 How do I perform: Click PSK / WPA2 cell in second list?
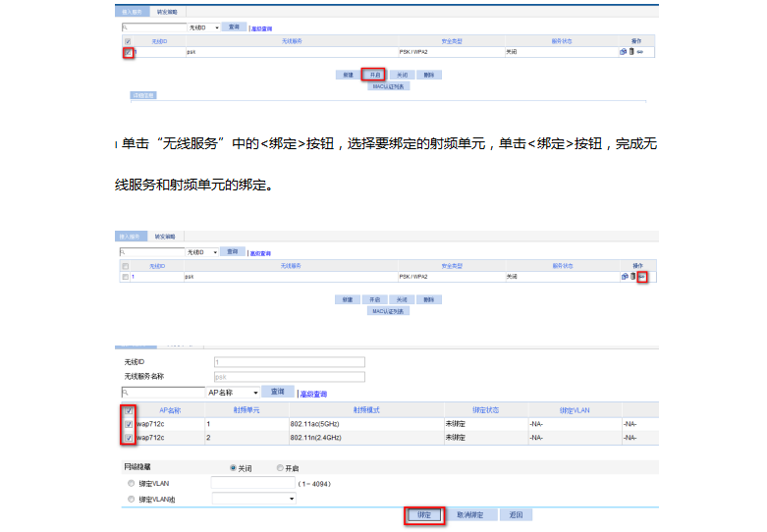tap(413, 277)
